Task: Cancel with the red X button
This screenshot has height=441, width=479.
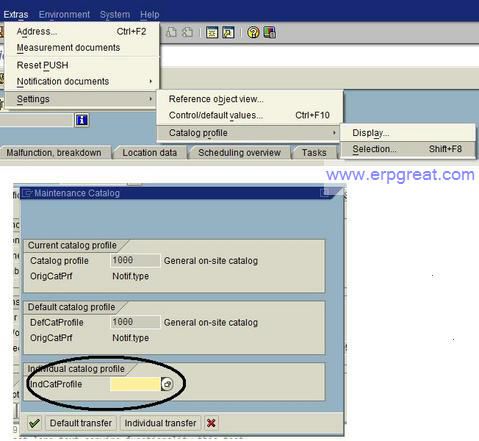Action: (x=211, y=423)
